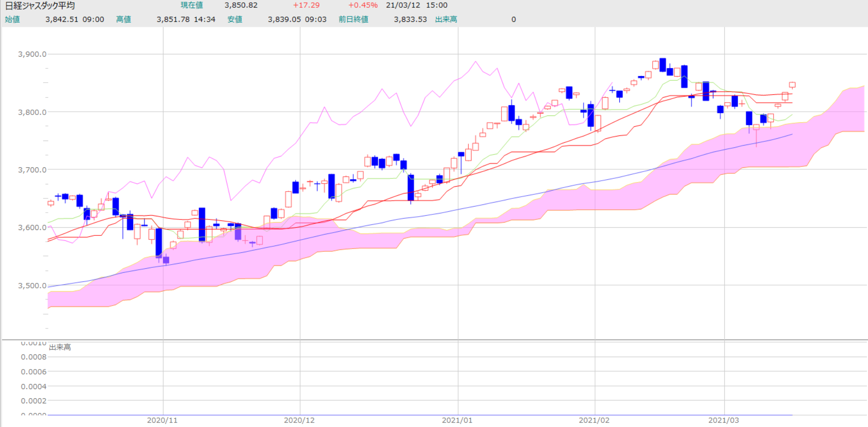The height and width of the screenshot is (427, 868).
Task: Select the 2021/02 date axis label
Action: 594,420
